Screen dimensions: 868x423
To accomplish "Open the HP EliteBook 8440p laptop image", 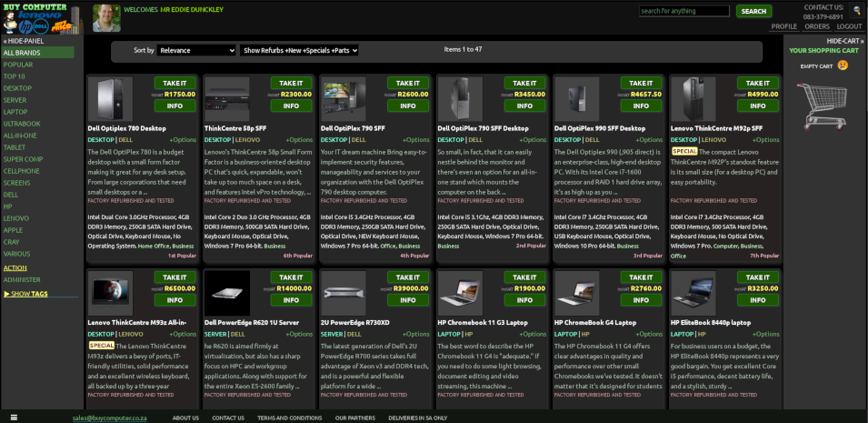I will (x=693, y=293).
